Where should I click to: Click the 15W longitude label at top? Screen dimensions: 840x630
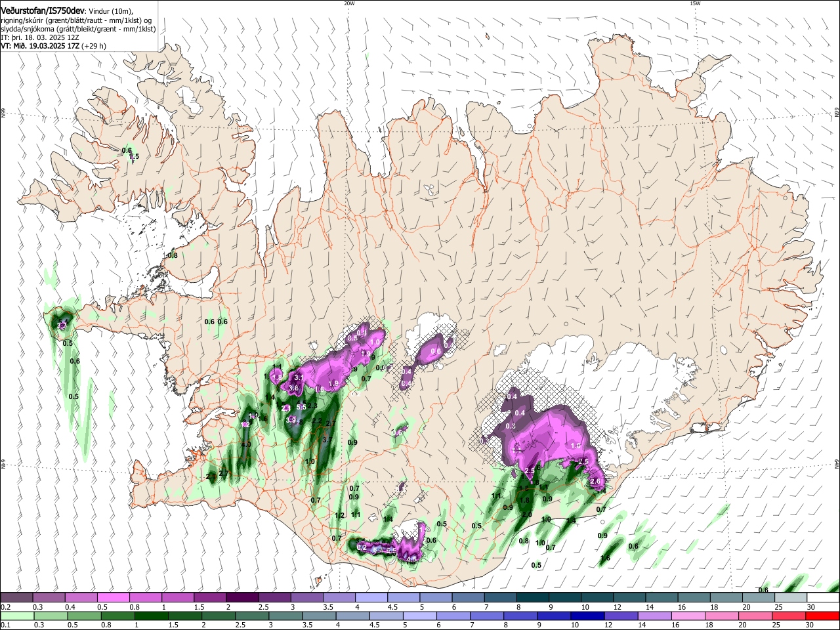(695, 3)
